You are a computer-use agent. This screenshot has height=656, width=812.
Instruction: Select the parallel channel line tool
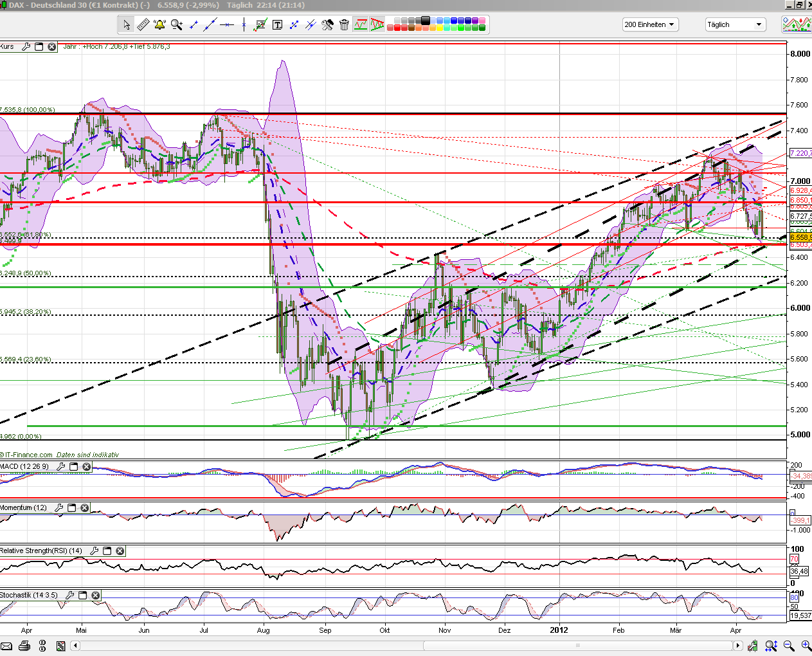click(x=311, y=25)
